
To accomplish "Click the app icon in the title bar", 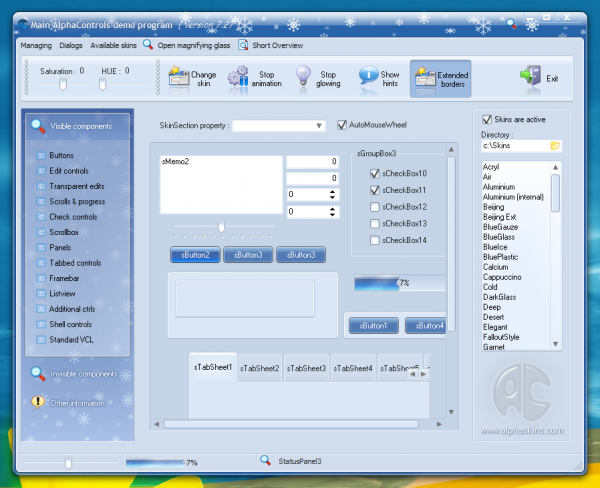I will pyautogui.click(x=23, y=24).
